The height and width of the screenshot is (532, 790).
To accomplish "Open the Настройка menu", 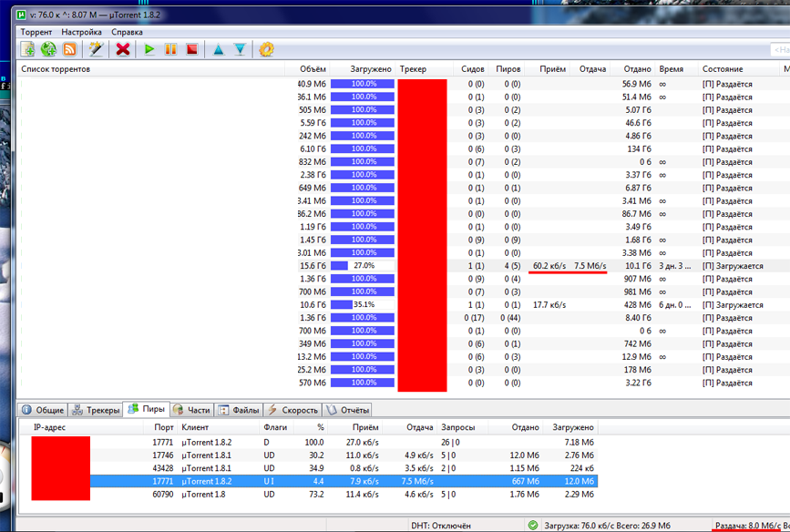I will click(x=82, y=32).
